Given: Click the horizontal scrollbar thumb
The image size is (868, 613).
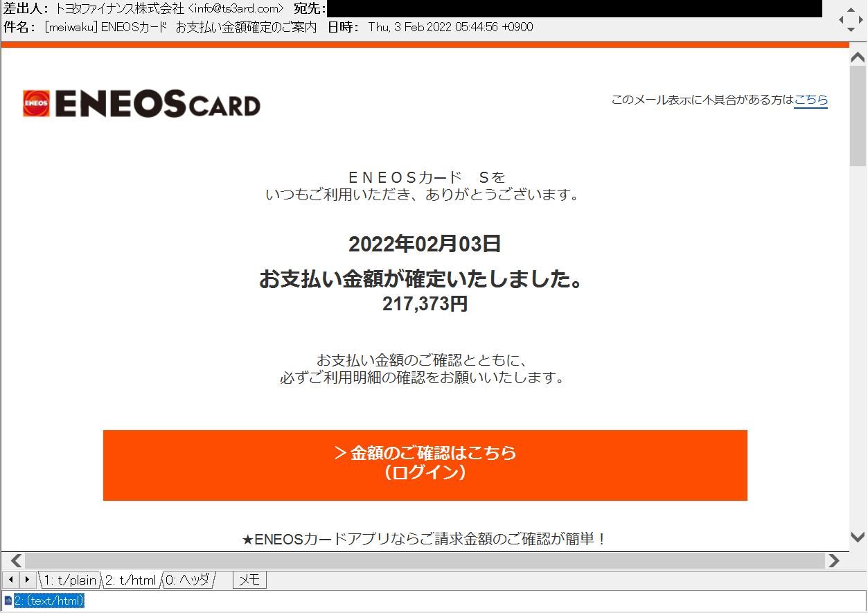Looking at the screenshot, I should point(425,560).
